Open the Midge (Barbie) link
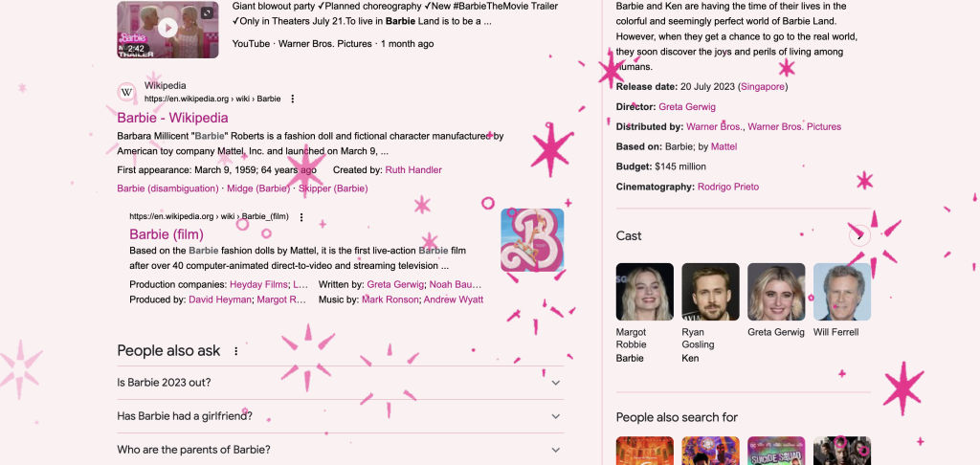This screenshot has width=980, height=465. point(258,188)
